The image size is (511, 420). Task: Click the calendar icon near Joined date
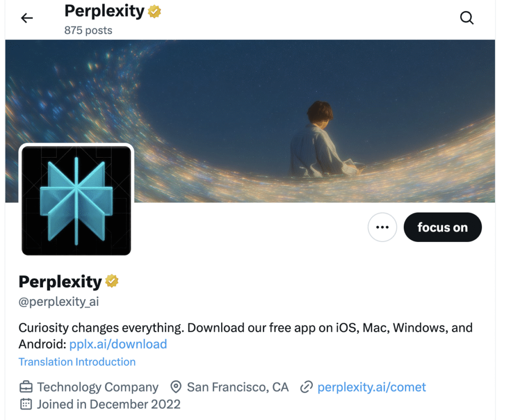pos(25,404)
